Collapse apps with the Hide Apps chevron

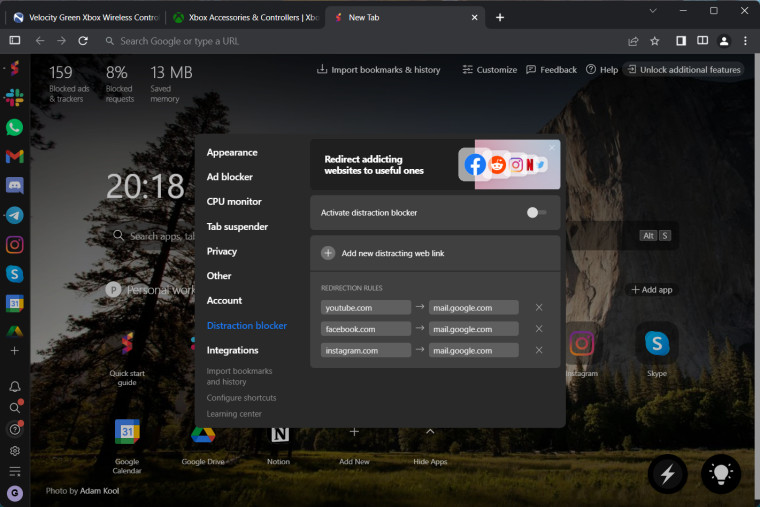430,431
